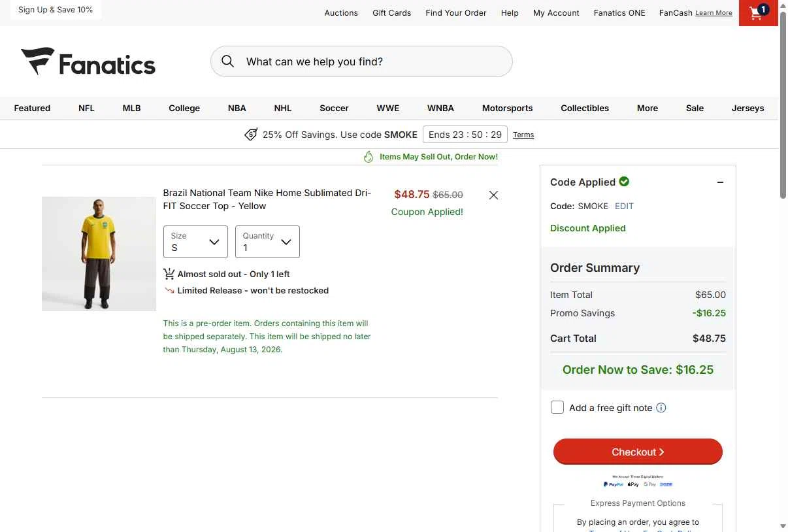788x532 pixels.
Task: Open the College menu
Action: (x=184, y=108)
